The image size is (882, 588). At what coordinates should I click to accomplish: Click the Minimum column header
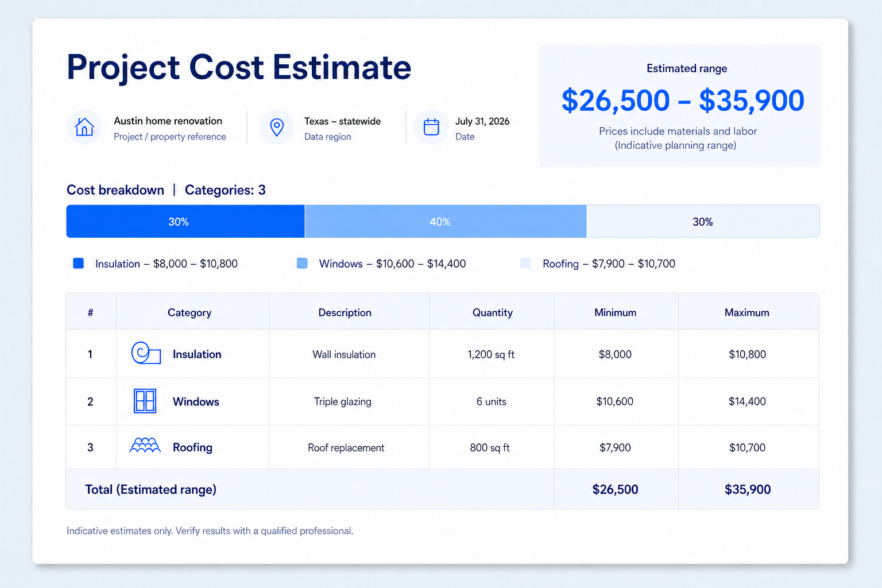tap(616, 312)
